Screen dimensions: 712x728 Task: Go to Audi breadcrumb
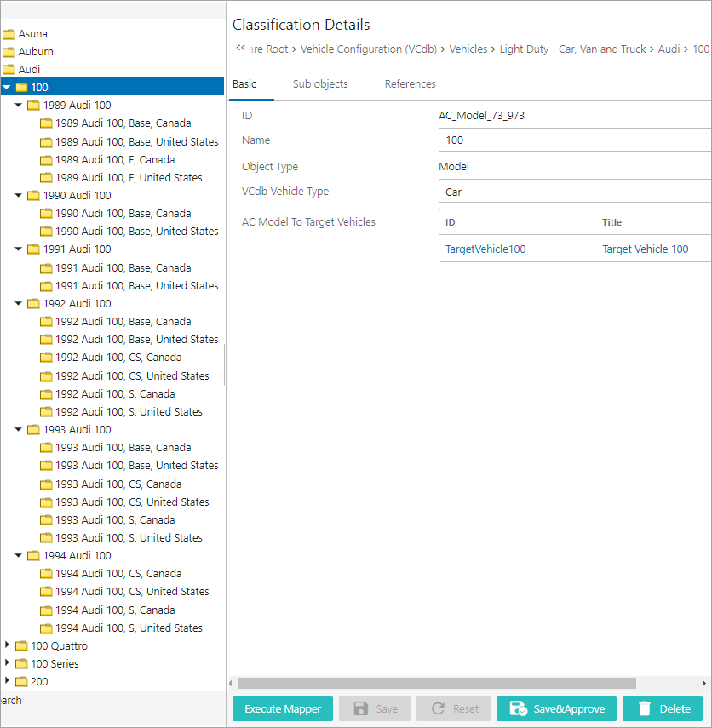[x=669, y=49]
